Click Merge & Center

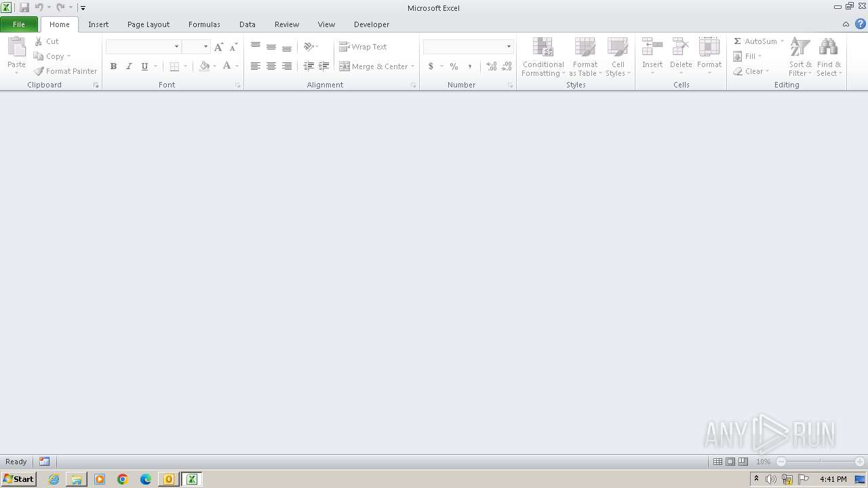374,66
